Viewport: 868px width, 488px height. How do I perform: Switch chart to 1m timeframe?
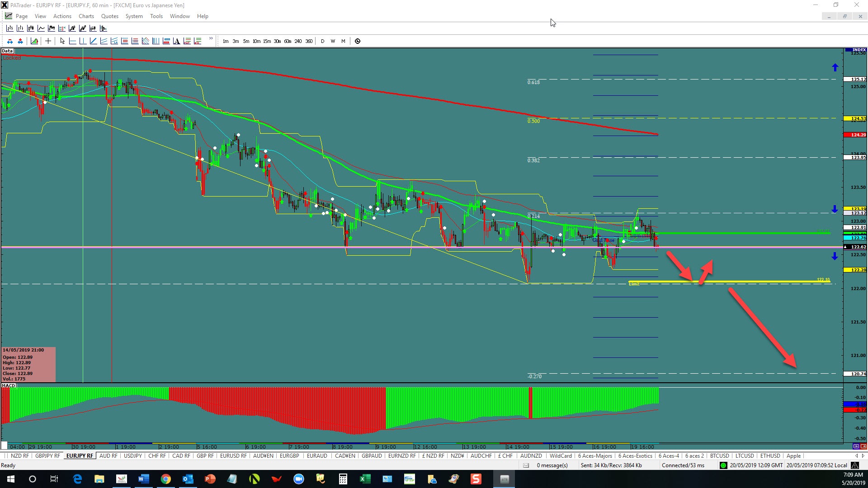[226, 41]
